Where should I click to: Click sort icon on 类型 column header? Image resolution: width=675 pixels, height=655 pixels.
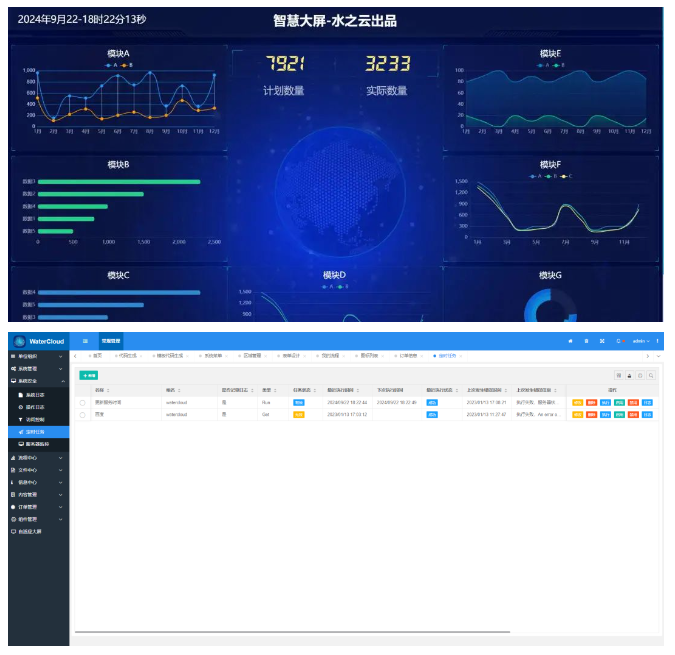(x=275, y=390)
